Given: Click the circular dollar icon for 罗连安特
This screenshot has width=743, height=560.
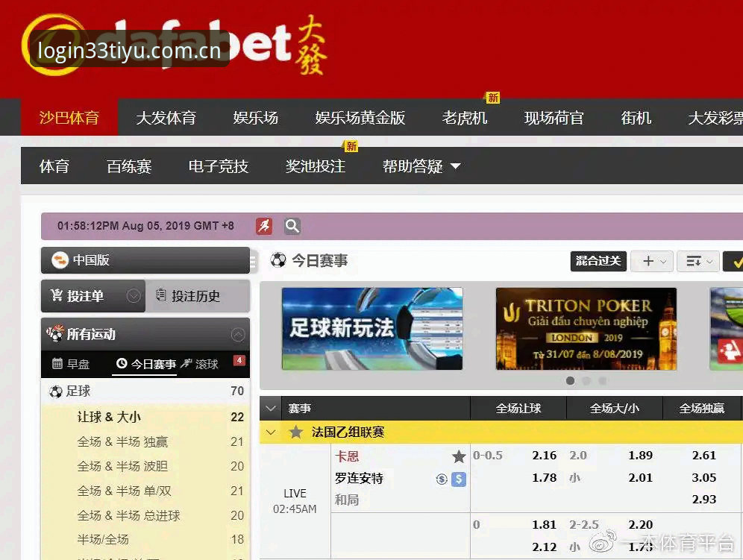Looking at the screenshot, I should (x=442, y=479).
